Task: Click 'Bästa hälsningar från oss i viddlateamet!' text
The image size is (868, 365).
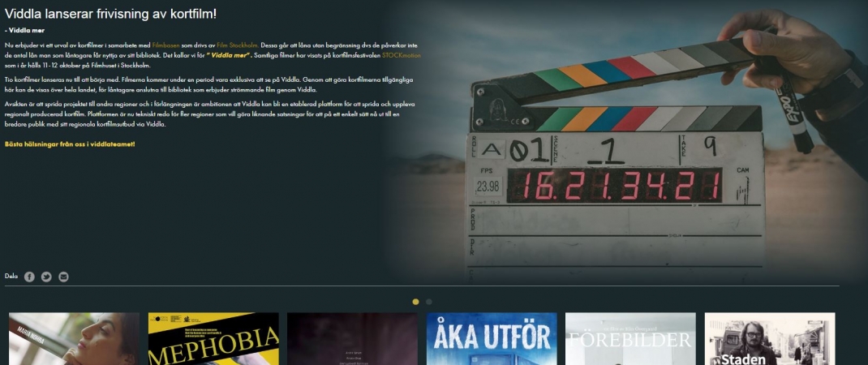Action: pyautogui.click(x=70, y=144)
